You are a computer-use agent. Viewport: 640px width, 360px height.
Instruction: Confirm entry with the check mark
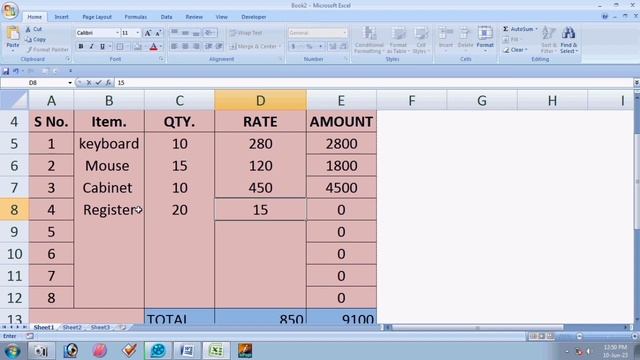point(98,83)
